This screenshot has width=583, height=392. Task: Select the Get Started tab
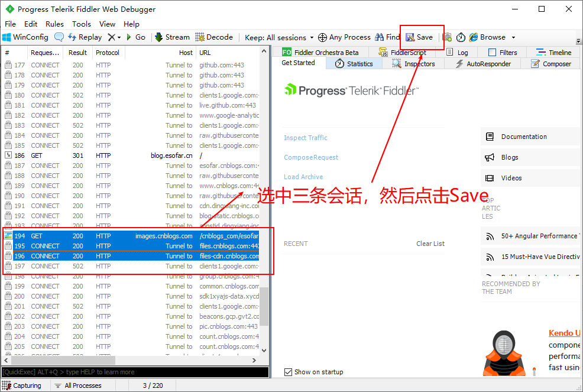tap(298, 63)
